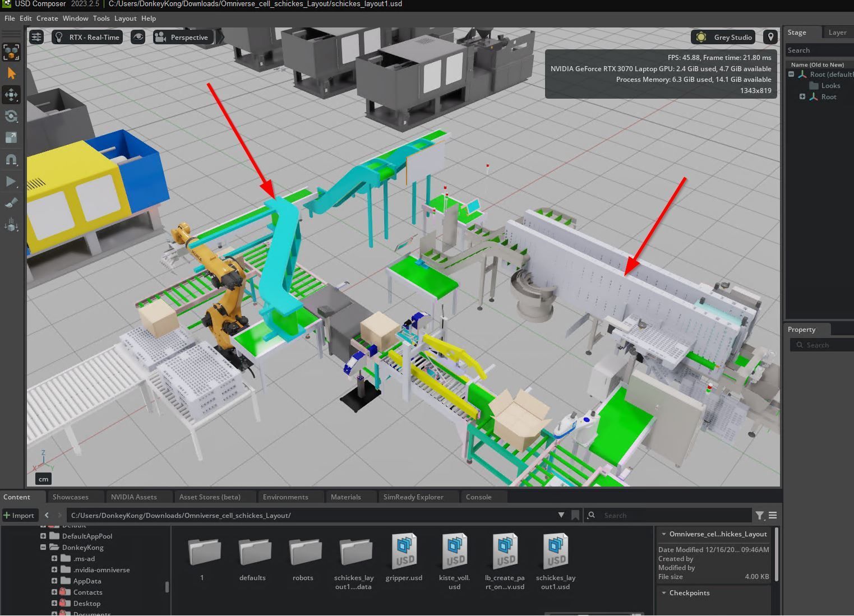Open the Tools menu
Viewport: 854px width, 616px height.
tap(101, 18)
